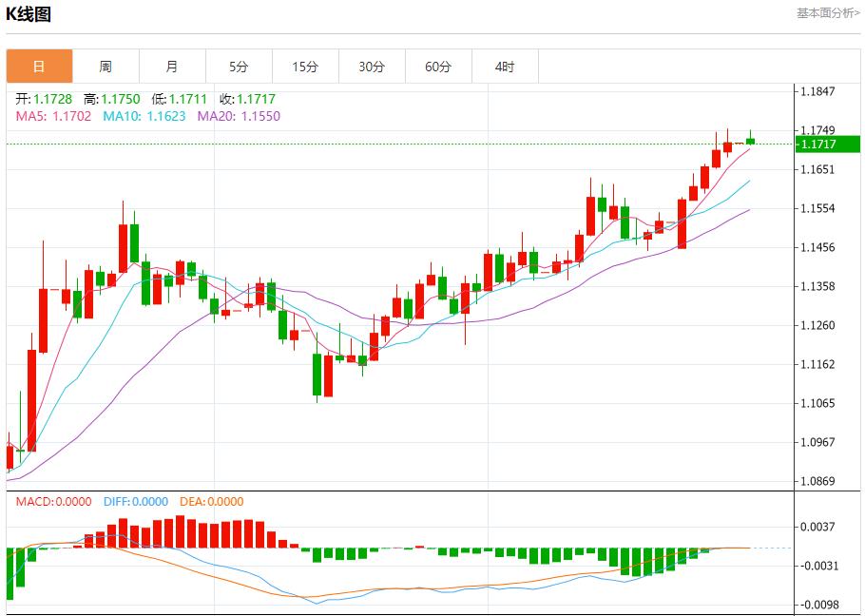Click the 1.1847 price axis label
The height and width of the screenshot is (616, 865).
click(817, 92)
